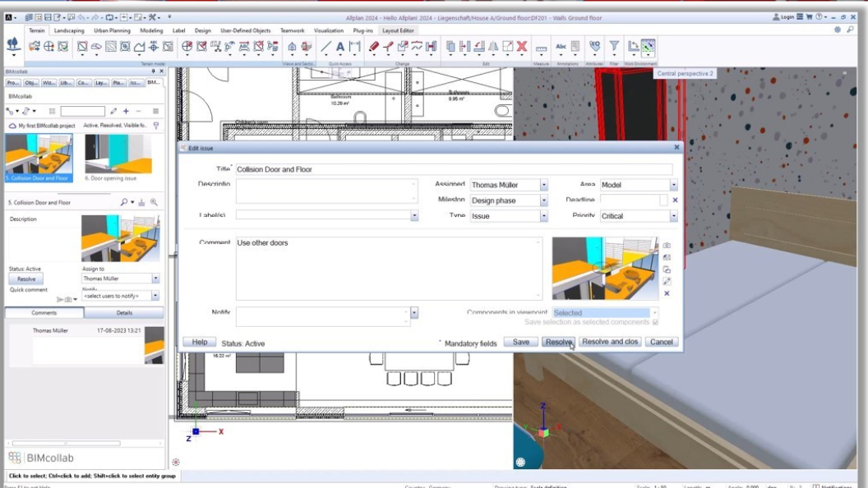868x488 pixels.
Task: Click the red X Delete icon
Action: point(523,46)
